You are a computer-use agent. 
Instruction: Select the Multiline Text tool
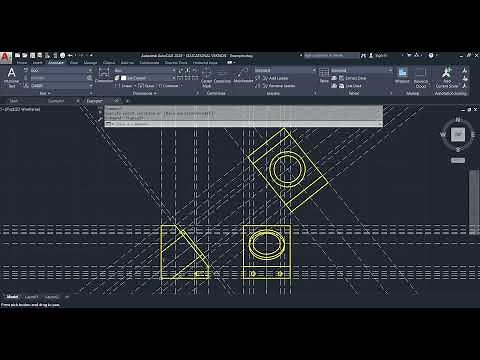coord(11,77)
